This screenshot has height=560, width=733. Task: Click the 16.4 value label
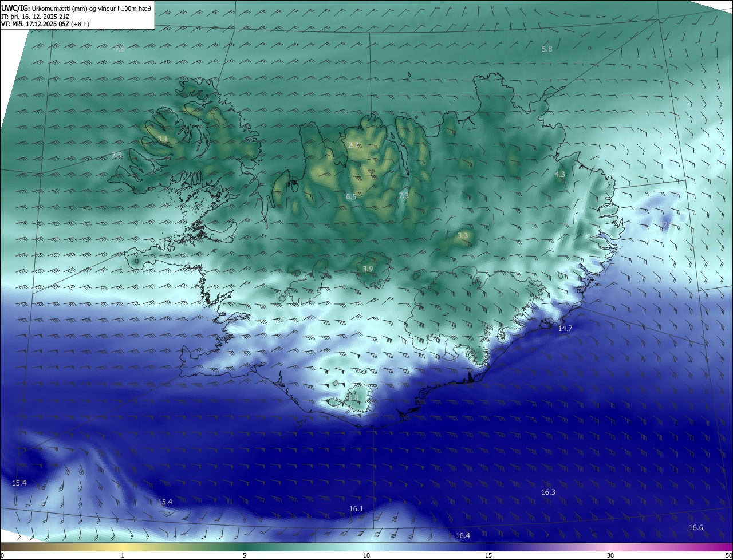click(x=463, y=536)
